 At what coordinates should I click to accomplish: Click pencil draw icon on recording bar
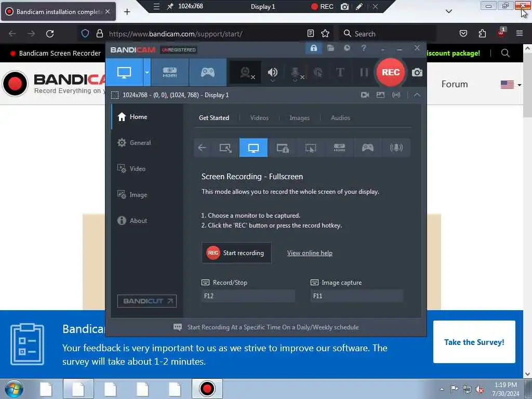click(x=359, y=6)
